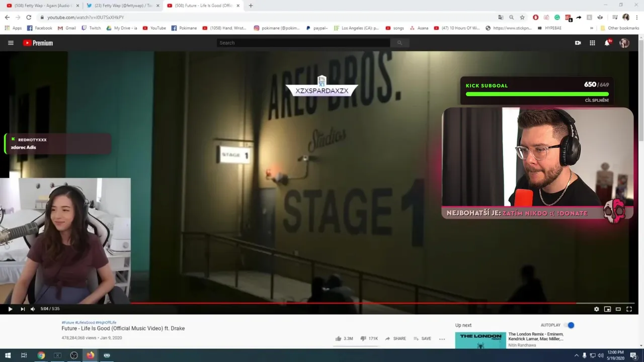
Task: Open the Windows Action Center notifications
Action: (x=634, y=355)
